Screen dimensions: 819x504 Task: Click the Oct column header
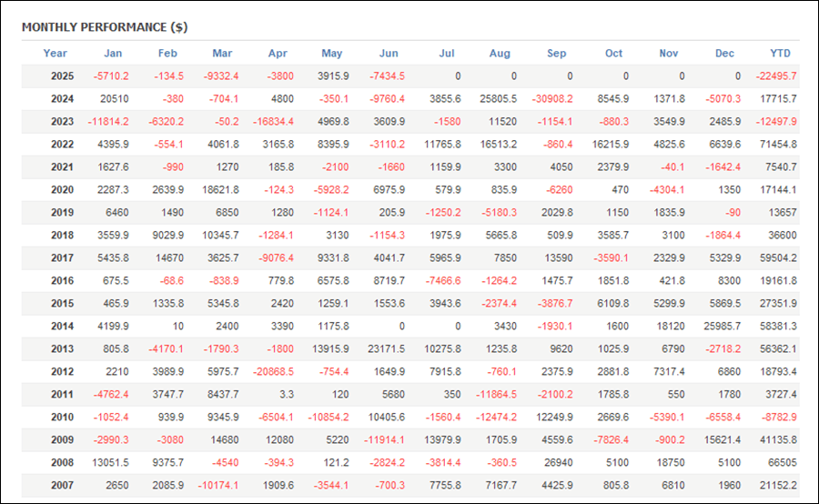[613, 54]
